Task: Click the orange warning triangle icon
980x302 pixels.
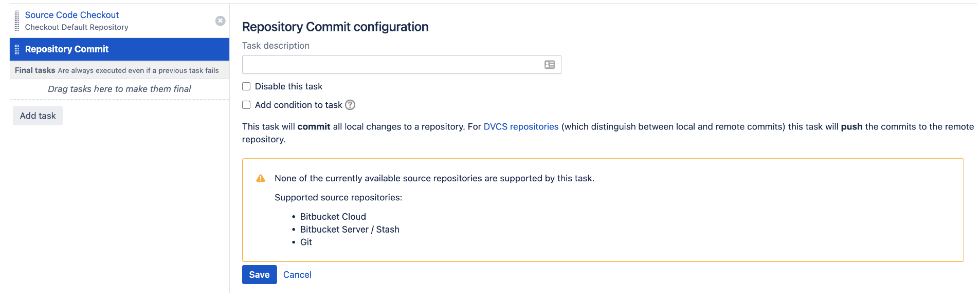Action: tap(261, 178)
